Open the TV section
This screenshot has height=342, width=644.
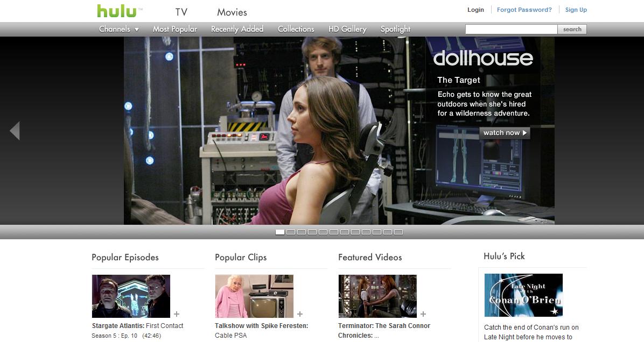pos(181,12)
